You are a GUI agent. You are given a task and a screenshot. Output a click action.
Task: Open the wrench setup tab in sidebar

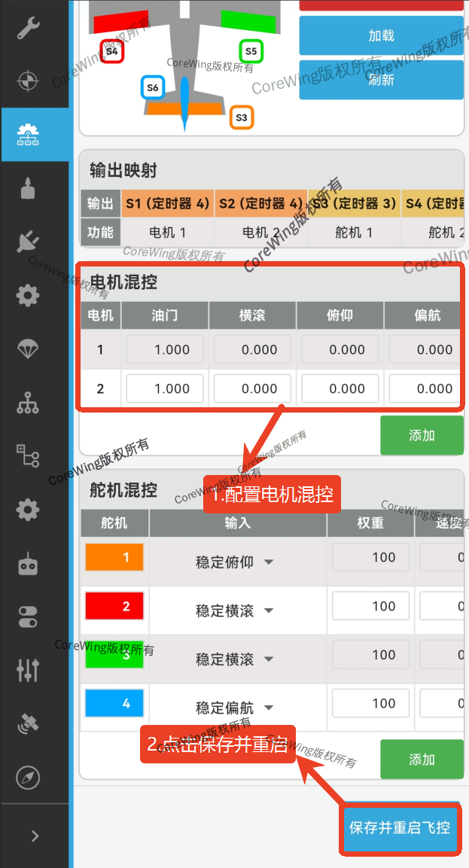(x=28, y=27)
